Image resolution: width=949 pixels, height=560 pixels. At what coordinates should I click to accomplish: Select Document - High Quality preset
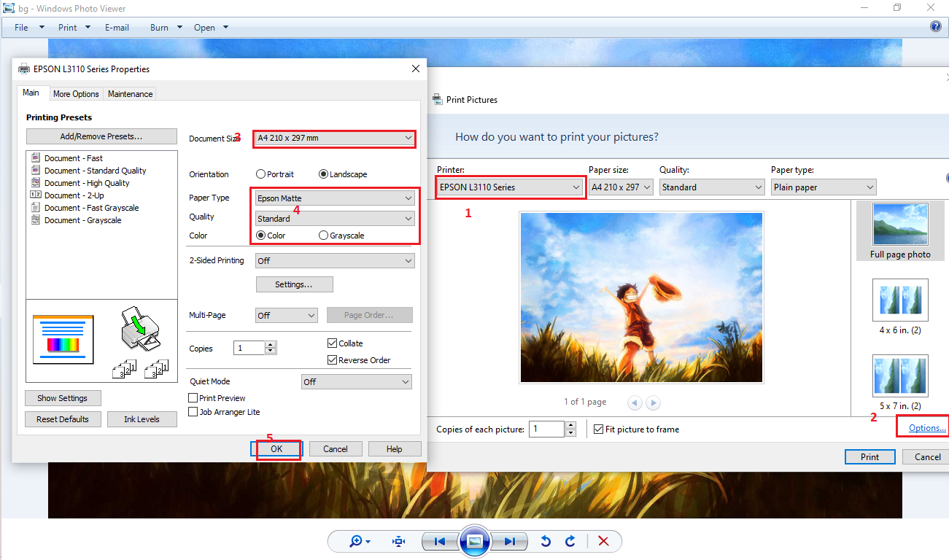(86, 183)
